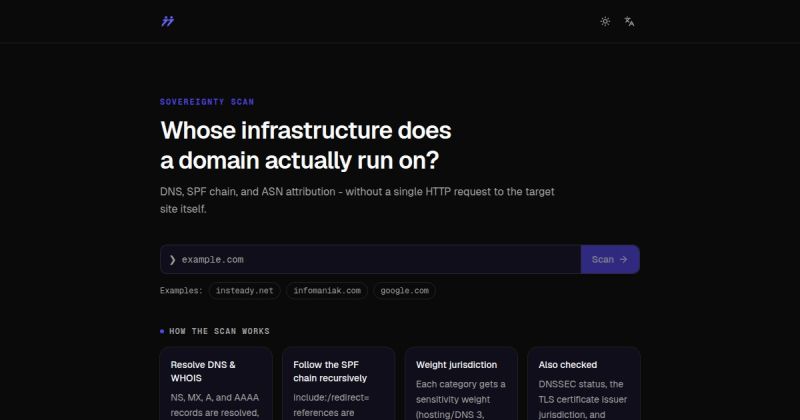Click the prompt chevron before example.com
The width and height of the screenshot is (800, 420).
click(x=172, y=260)
